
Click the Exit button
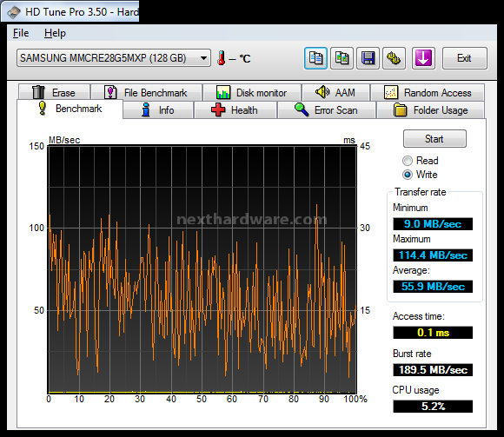click(465, 58)
